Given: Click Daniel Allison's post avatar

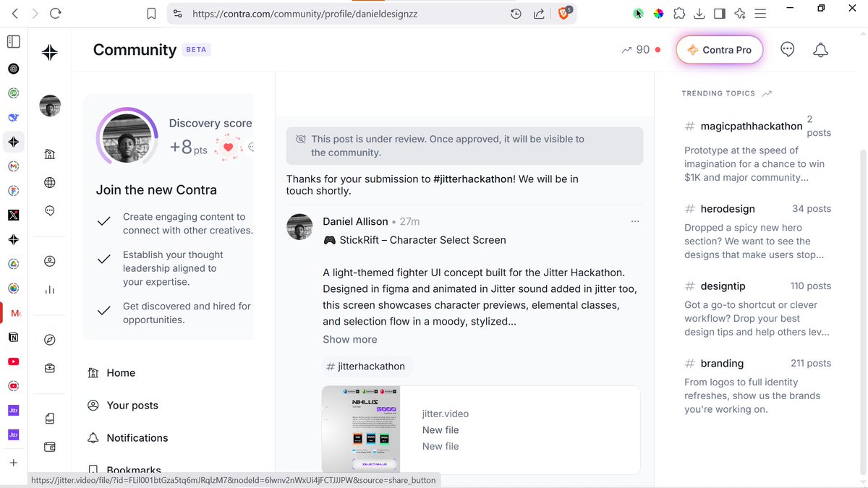Looking at the screenshot, I should tap(299, 226).
